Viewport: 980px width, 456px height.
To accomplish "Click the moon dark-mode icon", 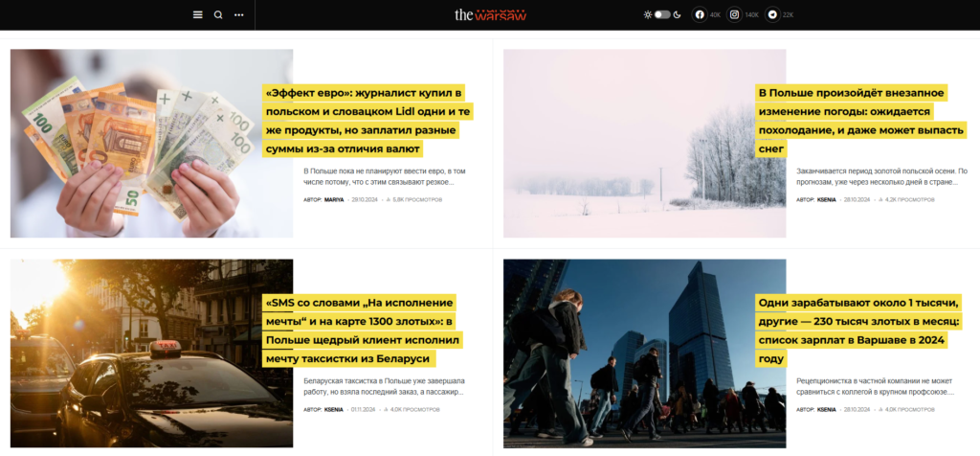I will pos(677,15).
